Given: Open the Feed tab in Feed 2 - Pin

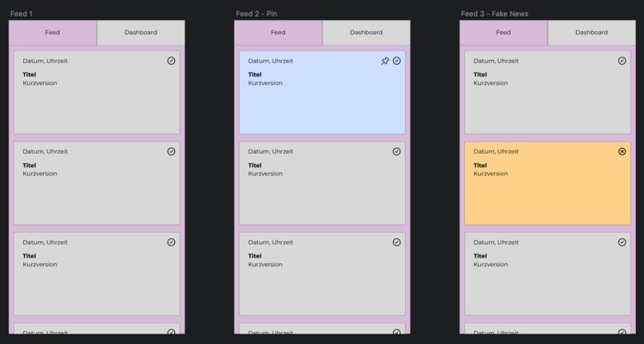Looking at the screenshot, I should tap(278, 33).
